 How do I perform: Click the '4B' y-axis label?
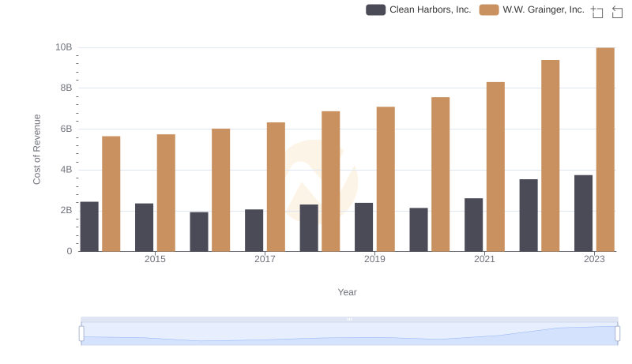point(66,170)
